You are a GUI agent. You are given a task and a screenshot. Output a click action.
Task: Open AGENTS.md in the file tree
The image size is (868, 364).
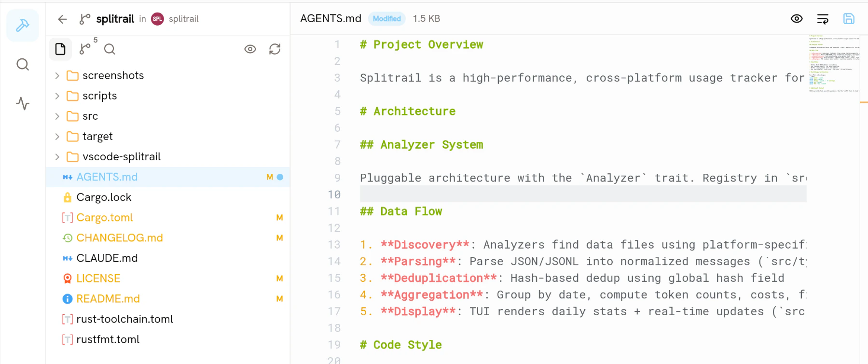(168, 177)
